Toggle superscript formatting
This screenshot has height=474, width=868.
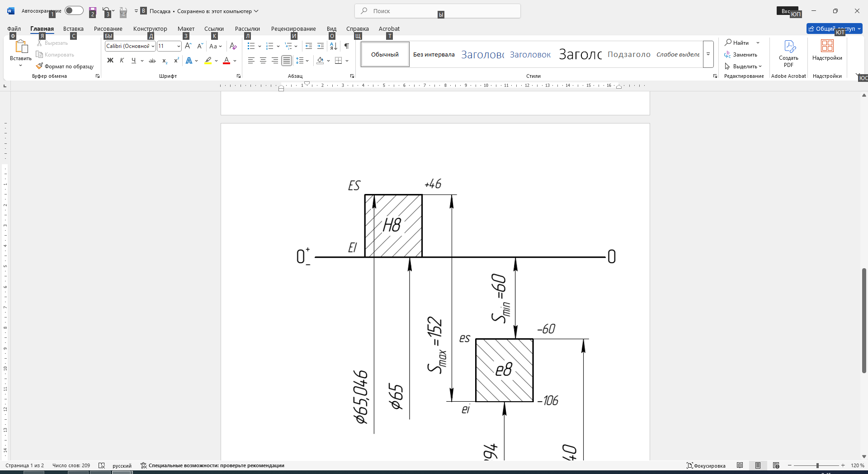click(176, 60)
